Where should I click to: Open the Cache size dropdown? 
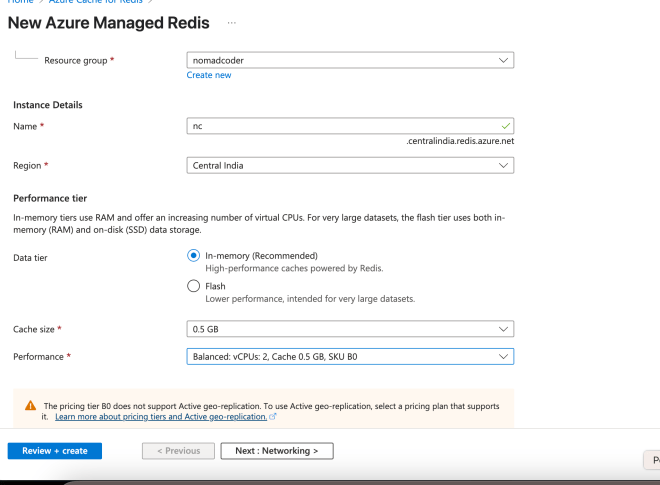point(350,329)
